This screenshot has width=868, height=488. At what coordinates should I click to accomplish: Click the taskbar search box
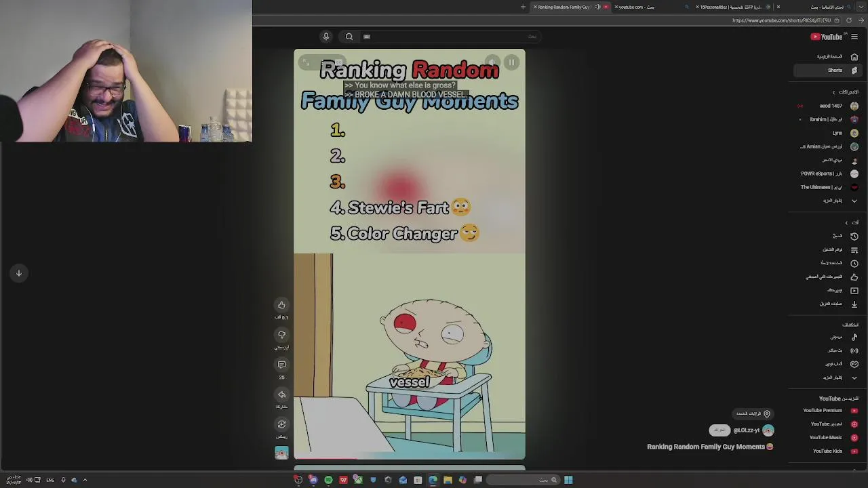[x=524, y=480]
